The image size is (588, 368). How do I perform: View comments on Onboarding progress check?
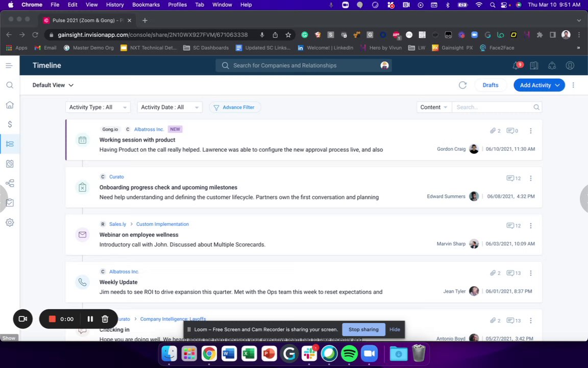click(513, 178)
